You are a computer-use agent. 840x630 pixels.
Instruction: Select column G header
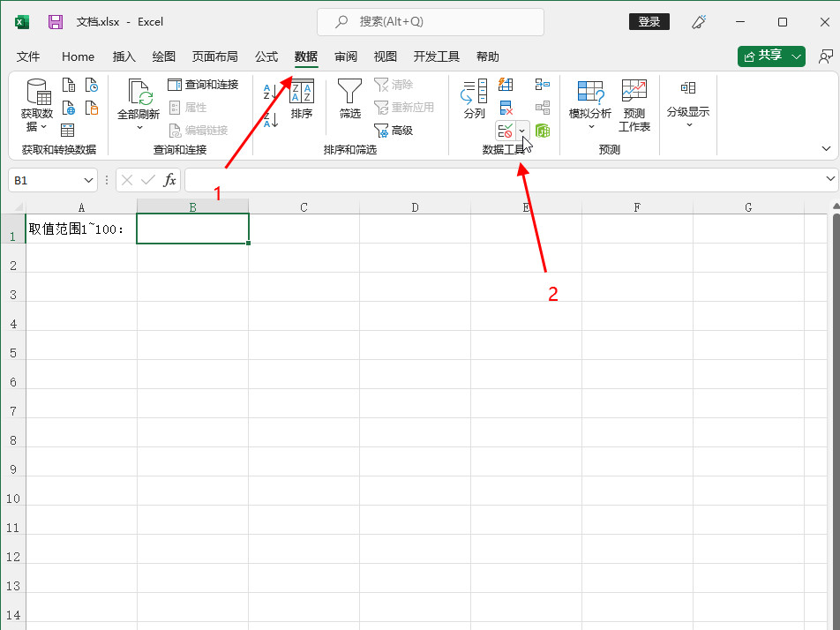pyautogui.click(x=748, y=206)
